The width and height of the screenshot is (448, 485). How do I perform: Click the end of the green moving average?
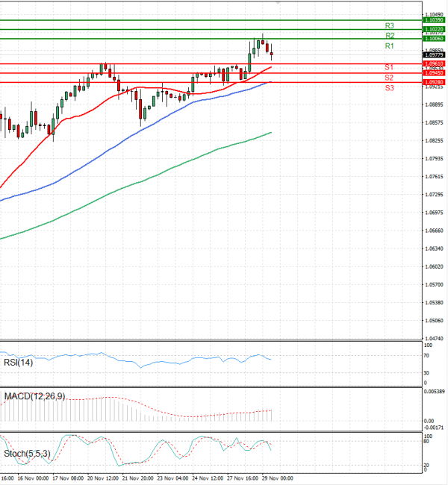[x=271, y=132]
